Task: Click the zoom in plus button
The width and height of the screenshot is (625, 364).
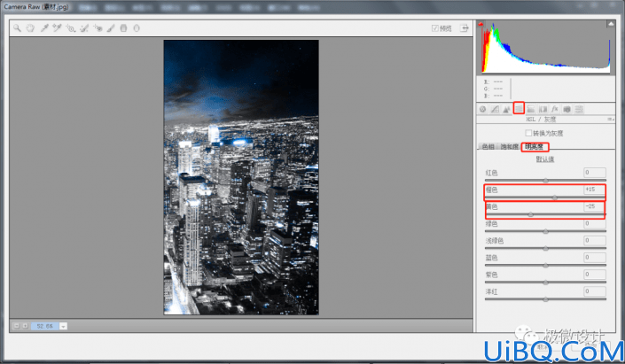Action: pos(25,326)
